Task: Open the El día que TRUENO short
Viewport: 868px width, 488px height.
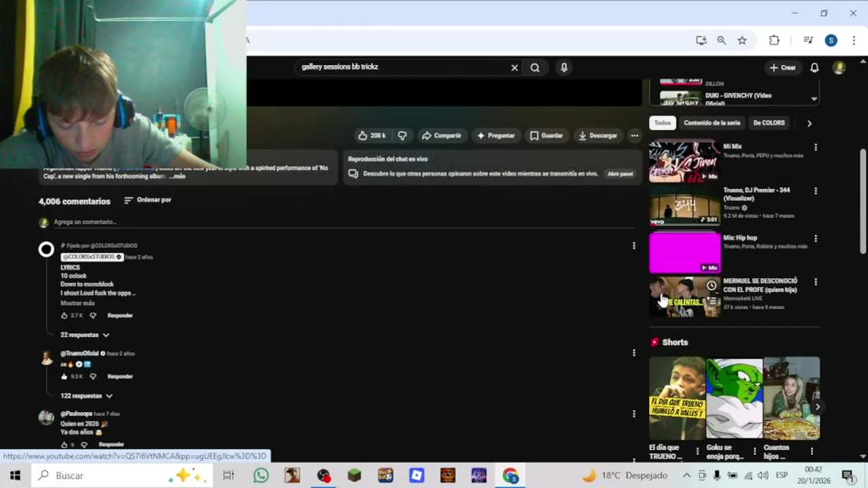Action: (x=677, y=398)
